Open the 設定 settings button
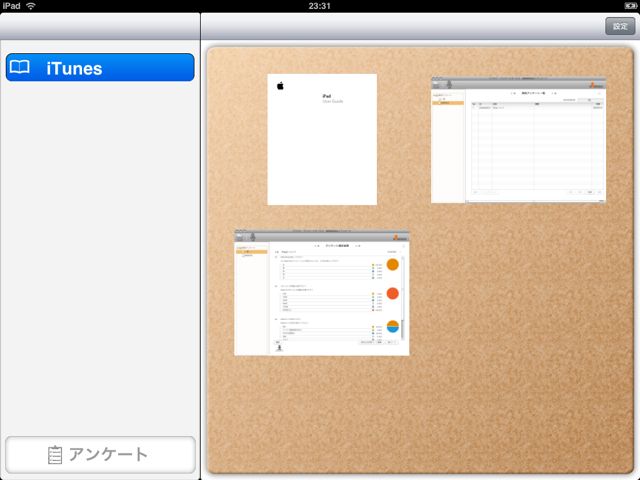This screenshot has width=640, height=480. click(620, 27)
